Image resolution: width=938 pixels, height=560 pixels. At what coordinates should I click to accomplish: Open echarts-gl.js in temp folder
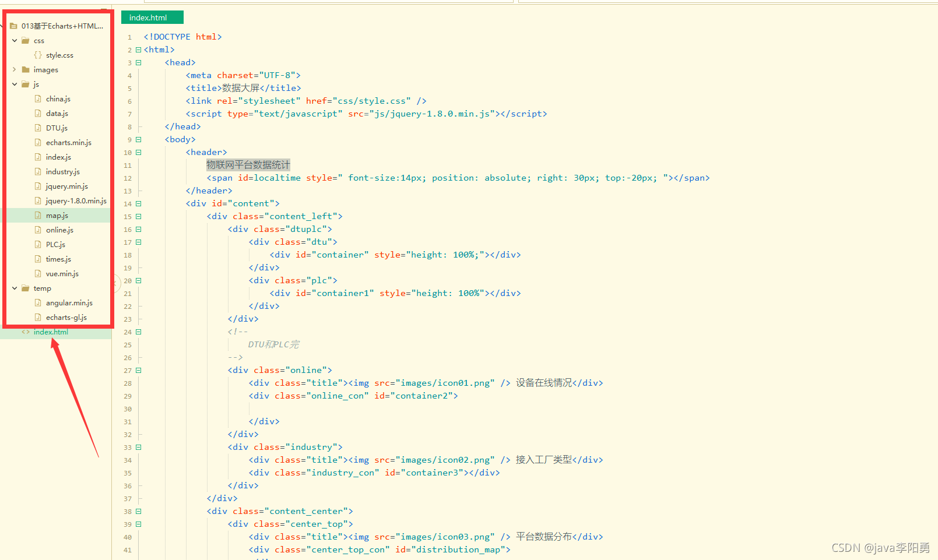tap(66, 318)
